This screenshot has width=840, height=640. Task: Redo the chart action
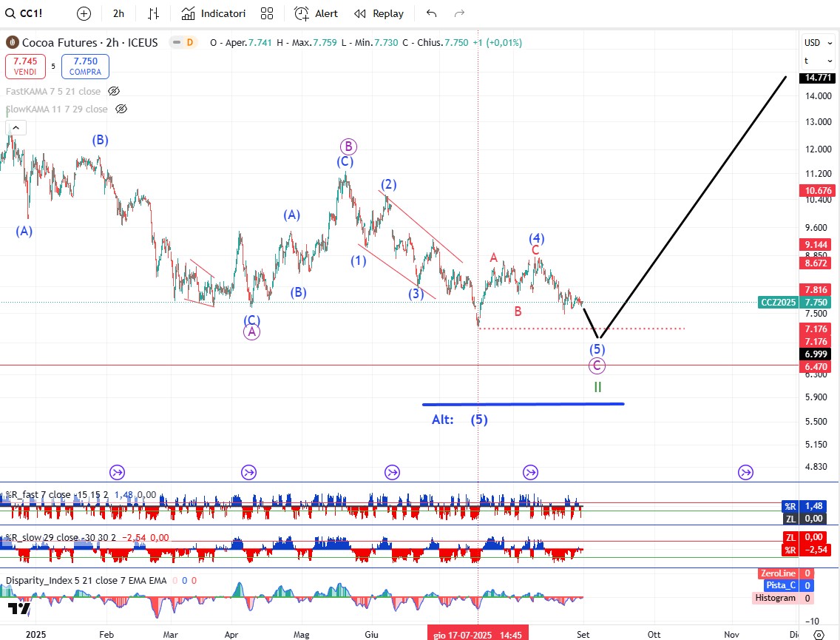(459, 13)
